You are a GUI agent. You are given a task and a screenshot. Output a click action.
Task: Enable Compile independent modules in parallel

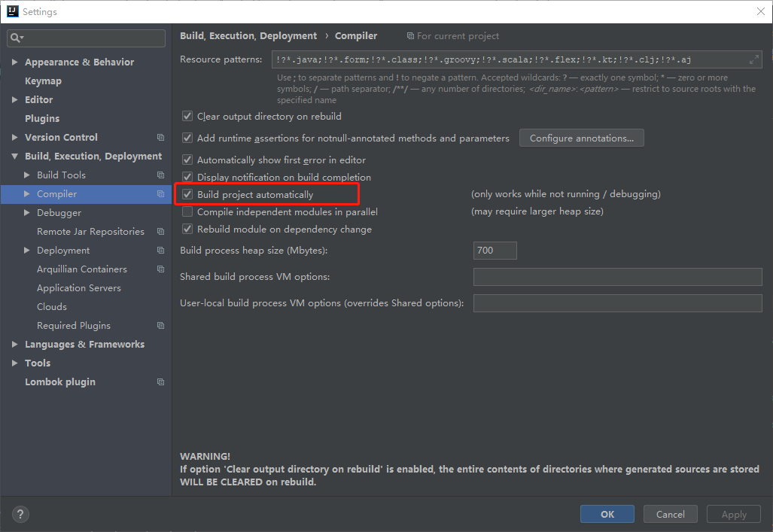(187, 211)
